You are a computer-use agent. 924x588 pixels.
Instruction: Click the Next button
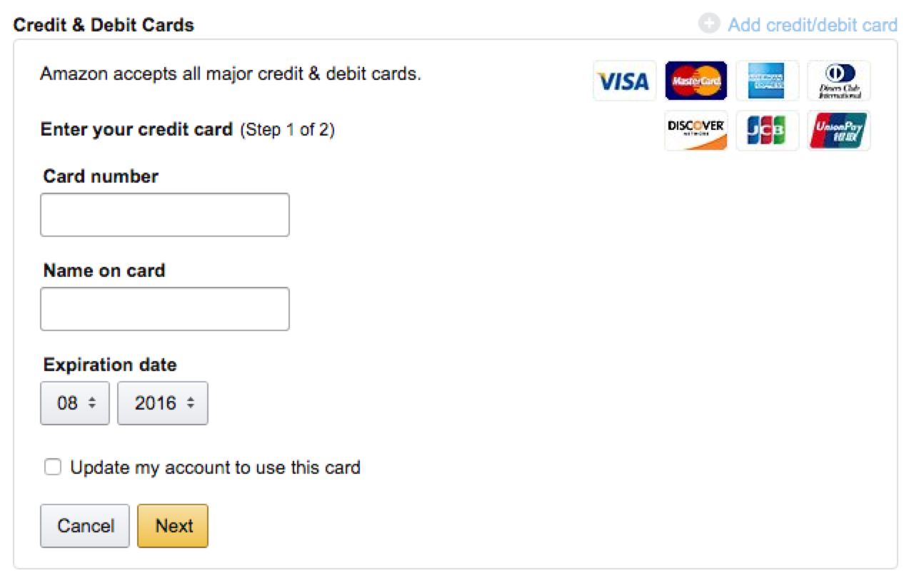click(x=173, y=526)
